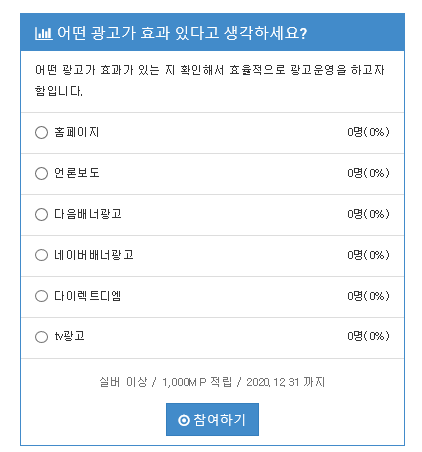Screen dimensions: 422x452
Task: Click the 참여하기 participate button text
Action: [x=219, y=420]
